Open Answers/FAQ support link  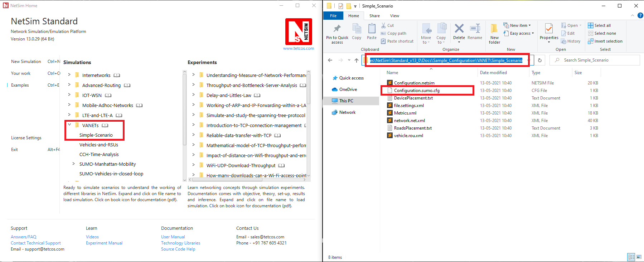(24, 237)
